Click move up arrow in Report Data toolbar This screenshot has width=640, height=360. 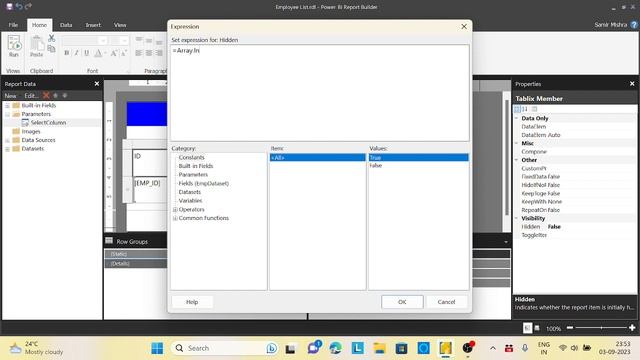coord(56,96)
